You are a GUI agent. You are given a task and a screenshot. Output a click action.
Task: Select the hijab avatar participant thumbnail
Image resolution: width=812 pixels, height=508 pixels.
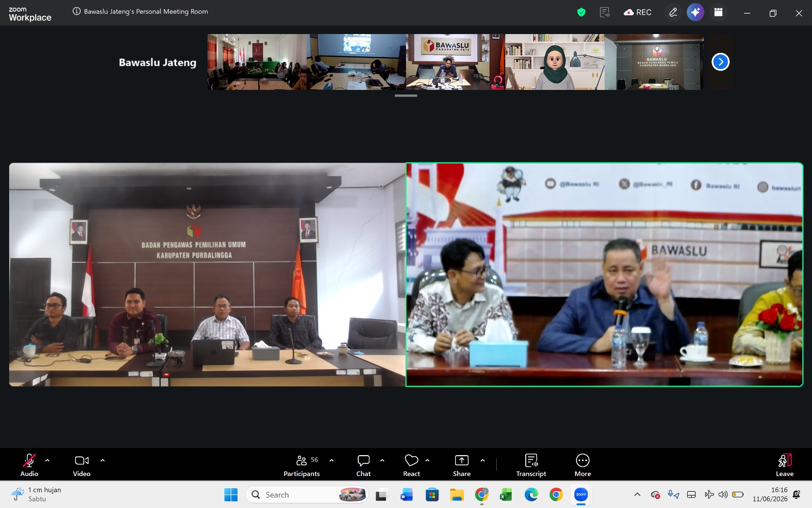(555, 62)
